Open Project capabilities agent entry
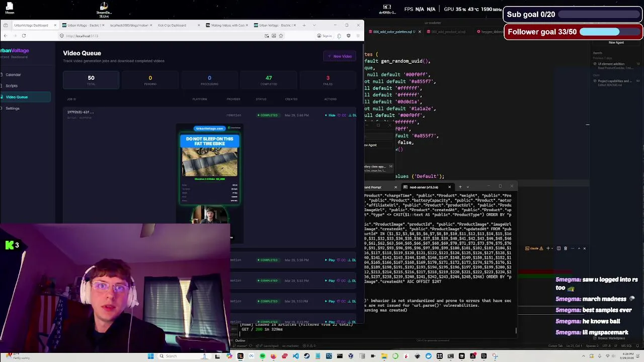Image resolution: width=644 pixels, height=362 pixels. 616,82
